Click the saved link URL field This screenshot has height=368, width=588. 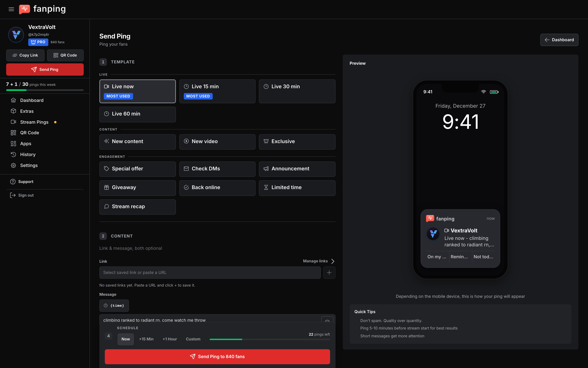coord(210,273)
